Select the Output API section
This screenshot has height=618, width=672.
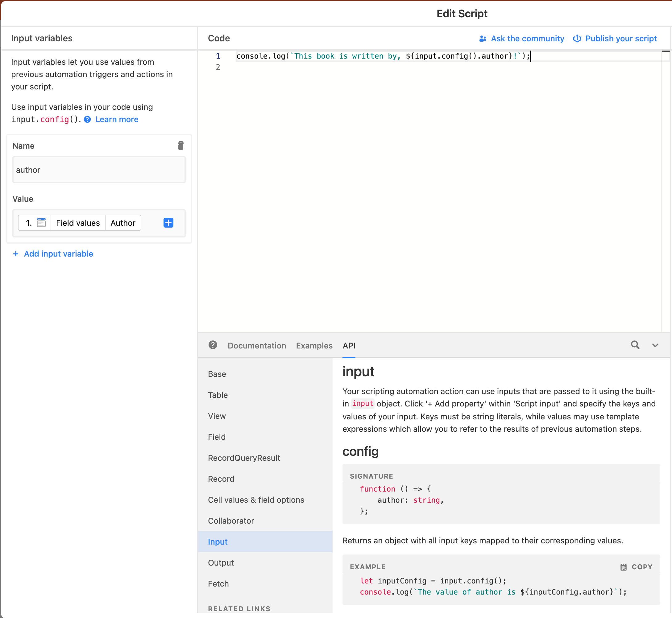click(221, 562)
